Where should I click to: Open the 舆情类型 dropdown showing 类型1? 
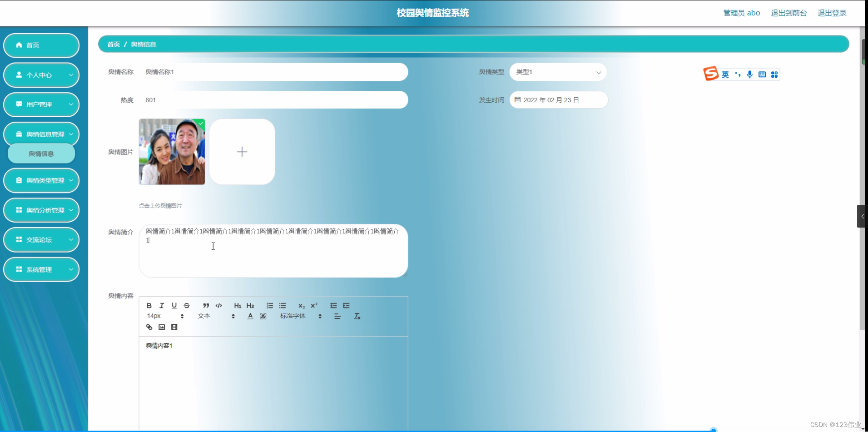(559, 72)
